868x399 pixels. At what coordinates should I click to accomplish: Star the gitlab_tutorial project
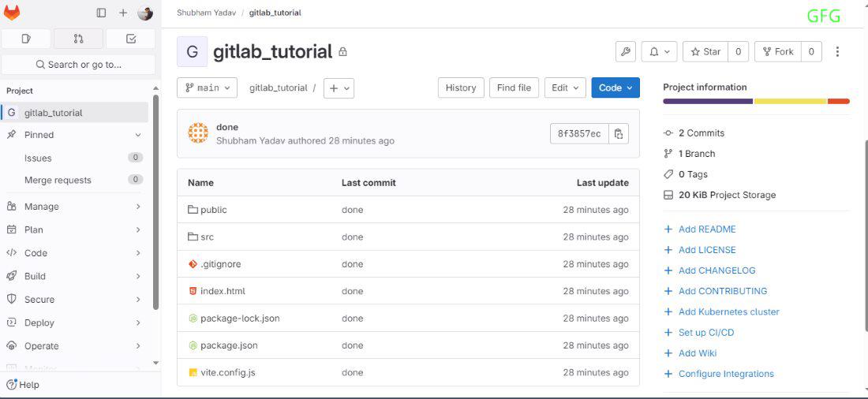[705, 52]
